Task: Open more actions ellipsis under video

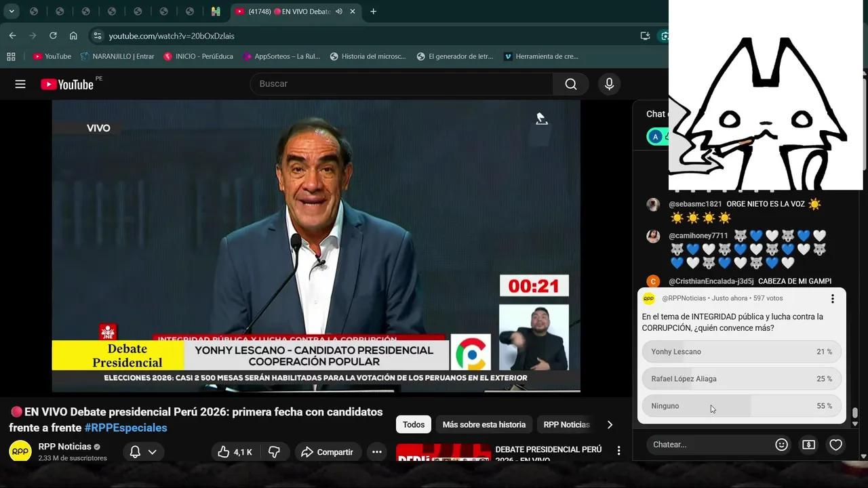Action: point(377,452)
